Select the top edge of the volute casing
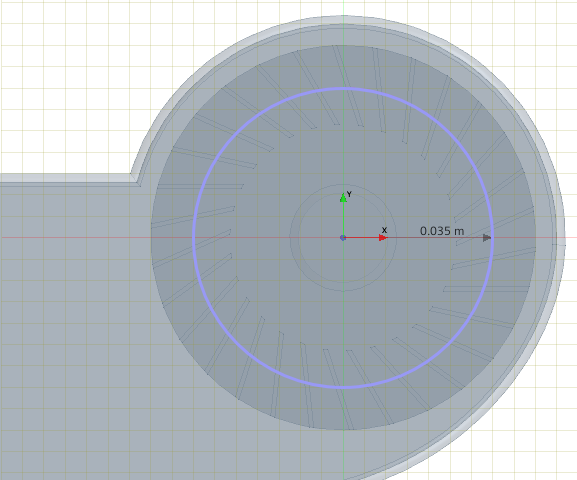 pyautogui.click(x=343, y=17)
